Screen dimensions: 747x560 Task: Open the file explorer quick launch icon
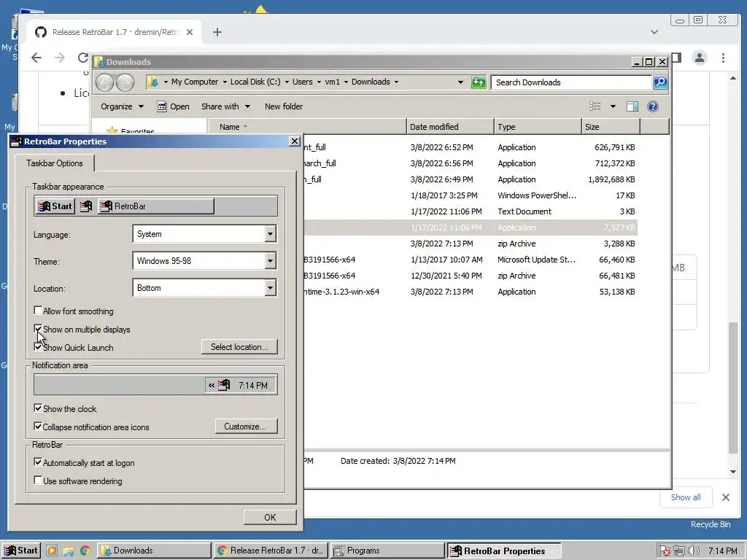68,551
